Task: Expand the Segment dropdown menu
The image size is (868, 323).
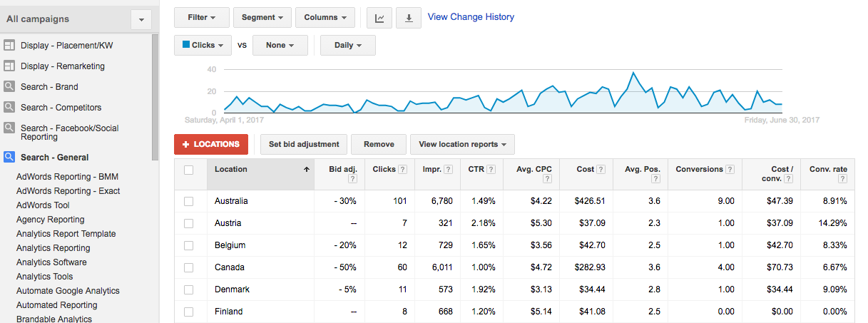Action: pos(262,18)
